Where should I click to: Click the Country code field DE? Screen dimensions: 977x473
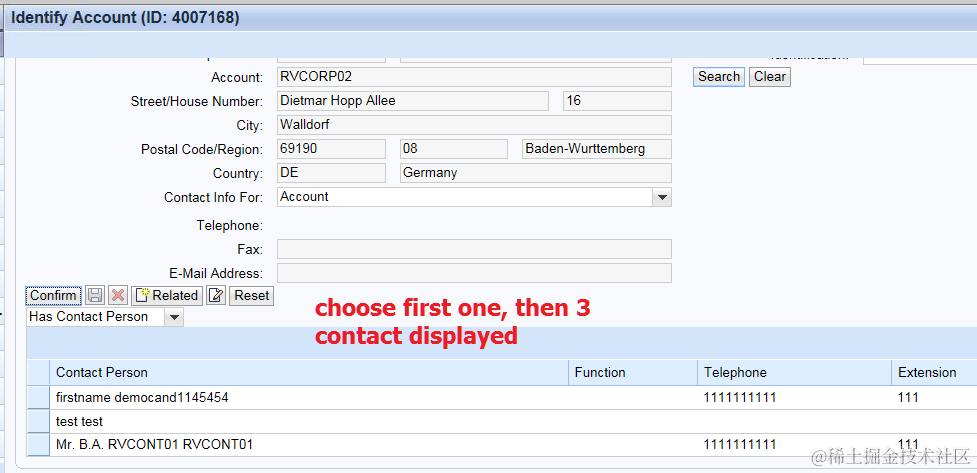[x=331, y=173]
